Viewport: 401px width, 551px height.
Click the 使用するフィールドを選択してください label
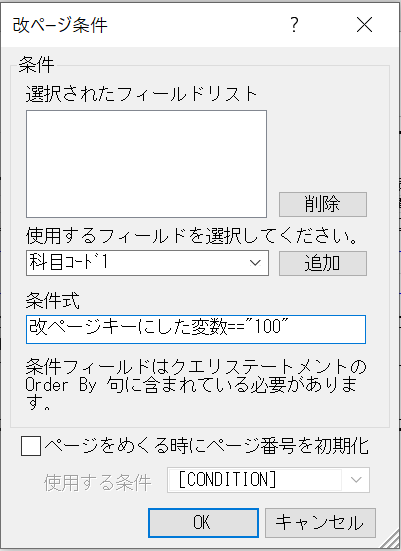(x=192, y=235)
